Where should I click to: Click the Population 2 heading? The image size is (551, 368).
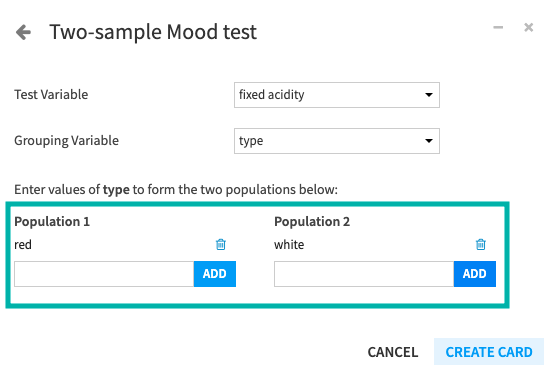point(312,222)
